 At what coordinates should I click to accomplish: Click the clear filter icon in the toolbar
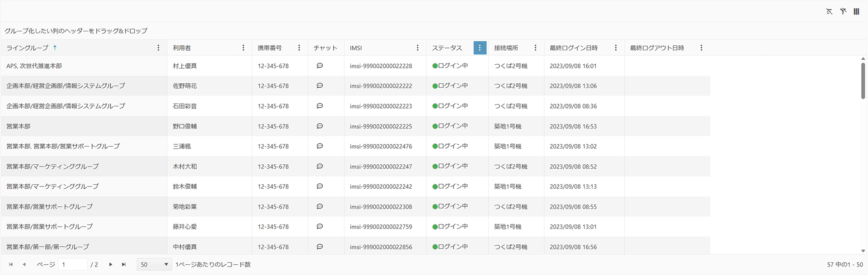click(843, 11)
